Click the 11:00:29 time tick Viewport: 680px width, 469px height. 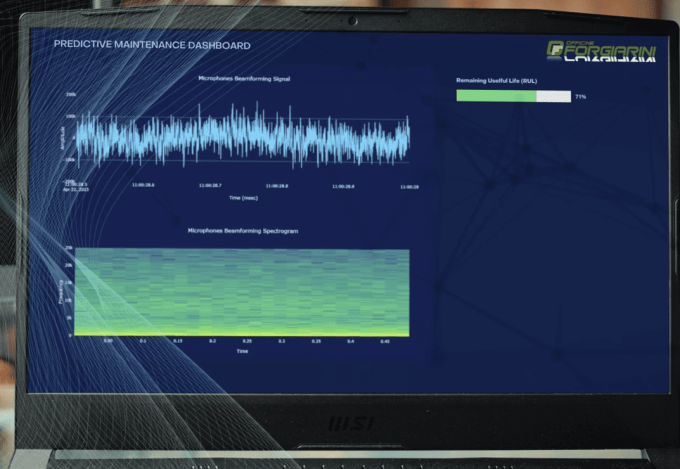pos(409,187)
